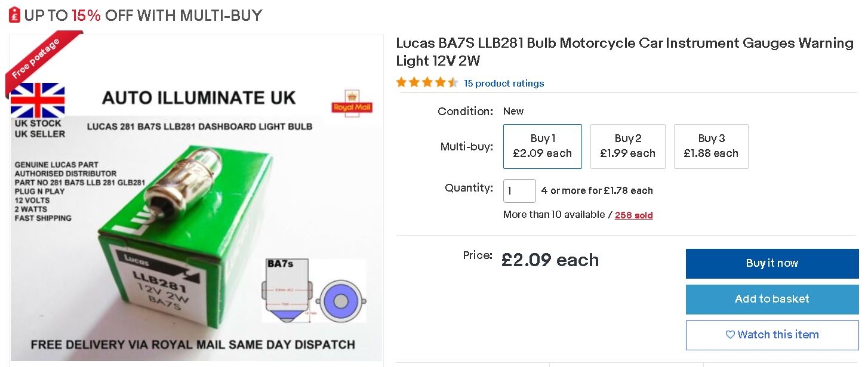The width and height of the screenshot is (868, 367).
Task: Click the Lucas BA7S LLB281 listing title
Action: pyautogui.click(x=624, y=51)
